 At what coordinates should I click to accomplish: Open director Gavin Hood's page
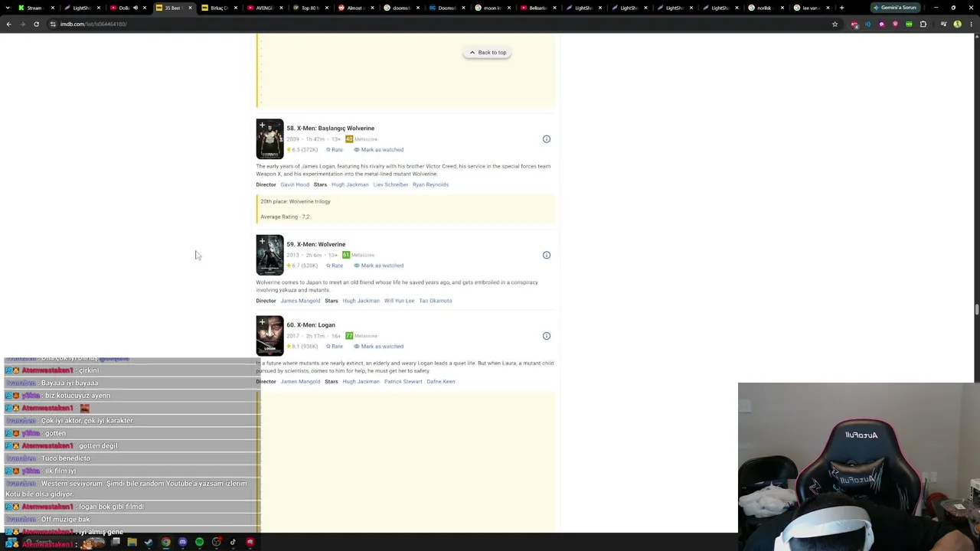coord(295,184)
